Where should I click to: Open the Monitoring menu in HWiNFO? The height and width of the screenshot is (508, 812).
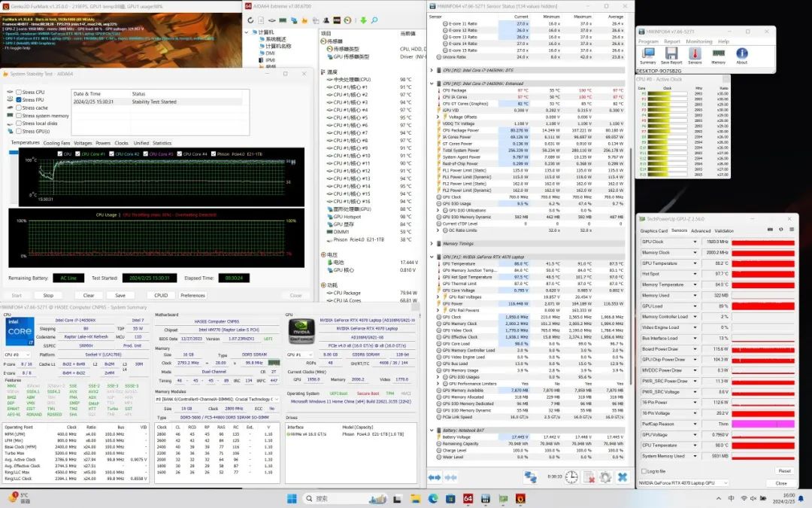click(698, 41)
